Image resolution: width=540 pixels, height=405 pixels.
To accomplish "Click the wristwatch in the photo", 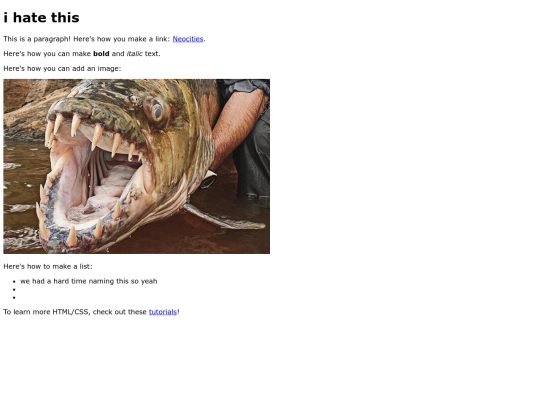I will [x=208, y=180].
